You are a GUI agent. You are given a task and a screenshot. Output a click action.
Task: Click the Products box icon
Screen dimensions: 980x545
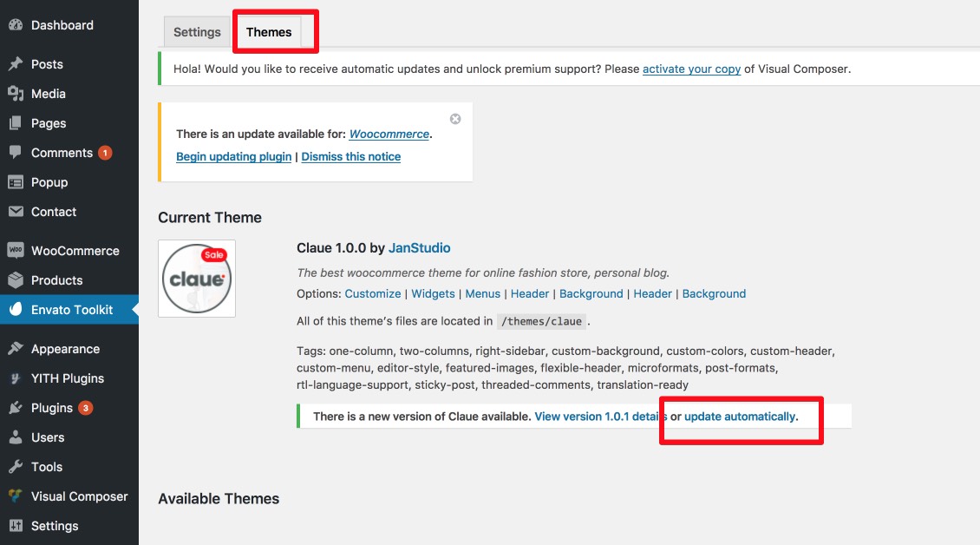(x=16, y=279)
